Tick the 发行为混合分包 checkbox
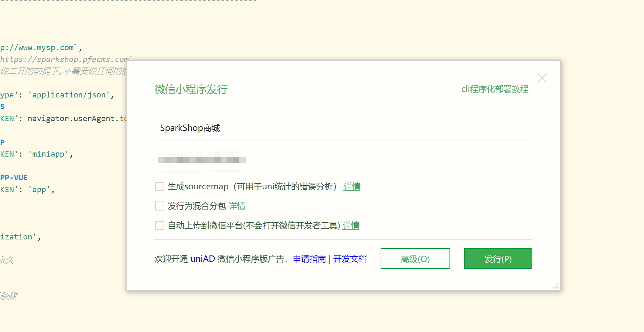 pos(160,206)
